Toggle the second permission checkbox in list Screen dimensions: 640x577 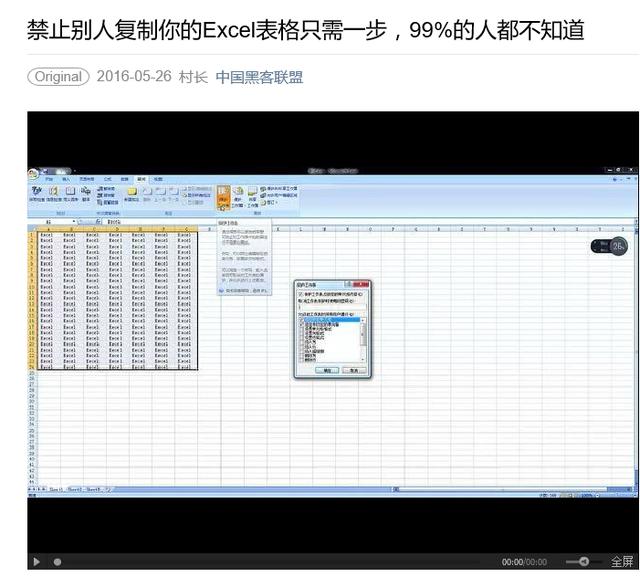pos(302,325)
